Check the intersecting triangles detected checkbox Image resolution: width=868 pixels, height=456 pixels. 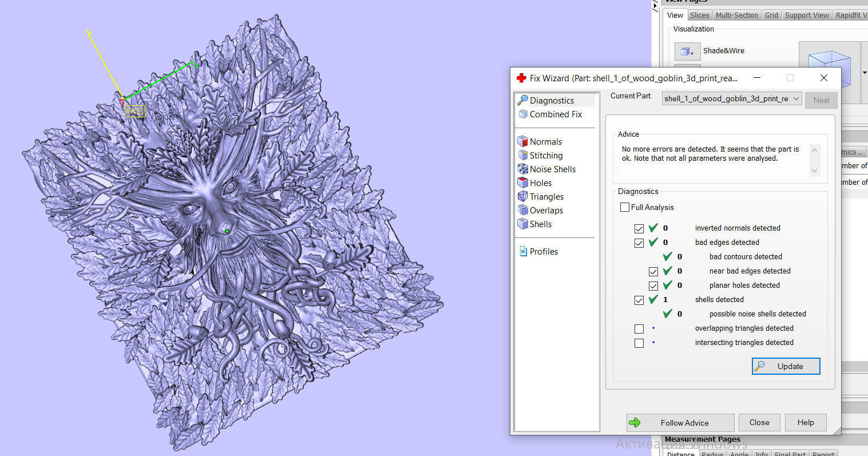[x=639, y=343]
